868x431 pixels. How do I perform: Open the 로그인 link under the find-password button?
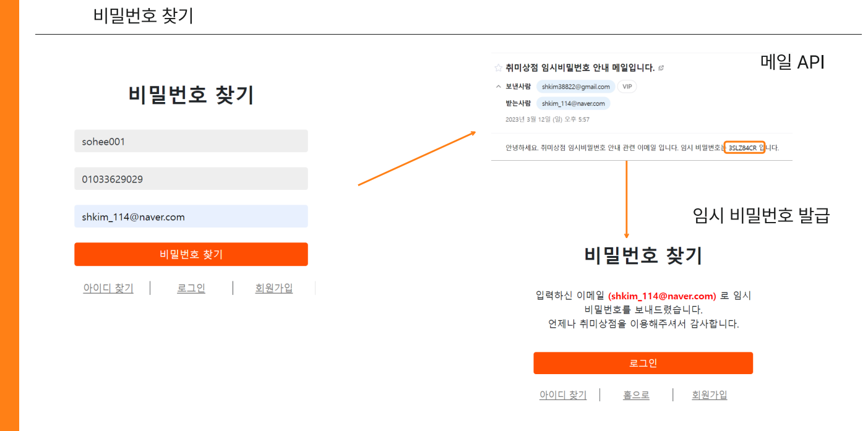191,288
